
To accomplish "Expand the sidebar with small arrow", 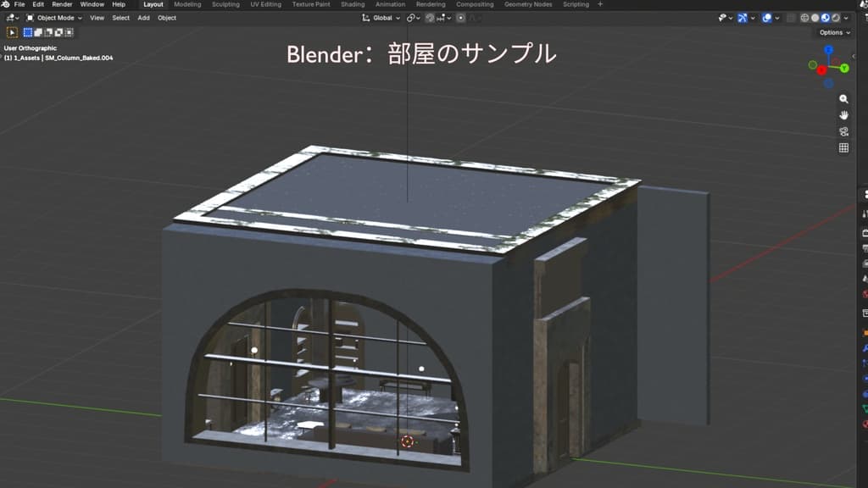I will pos(854,56).
